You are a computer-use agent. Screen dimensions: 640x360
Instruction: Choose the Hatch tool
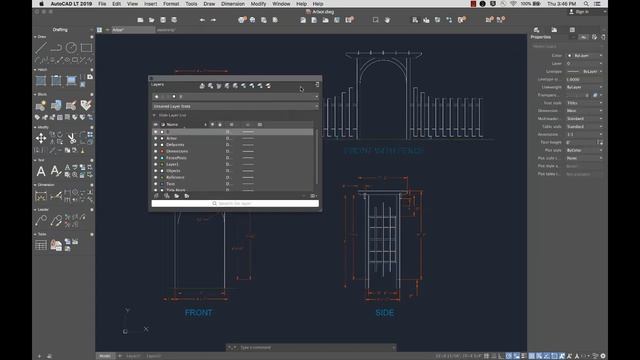[x=41, y=80]
